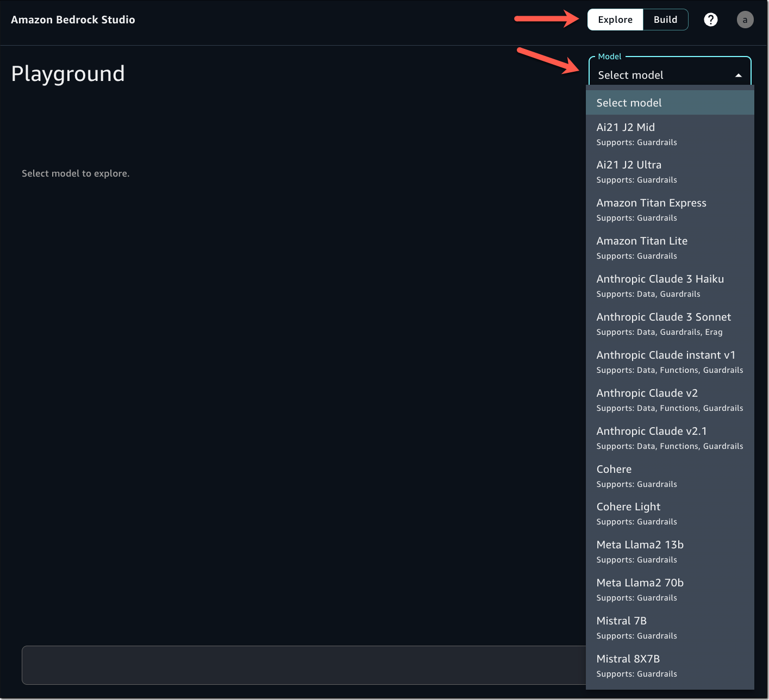Switch to Build mode
Image resolution: width=769 pixels, height=700 pixels.
pos(665,20)
